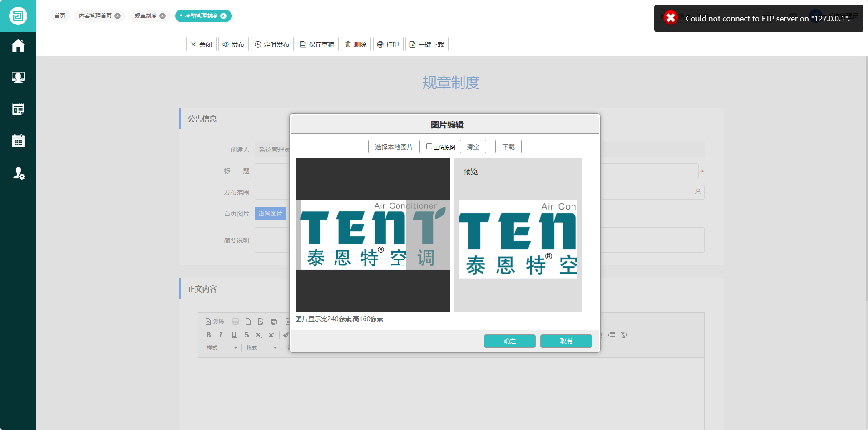Viewport: 868px width, 430px height.
Task: Toggle subscript formatting in editor
Action: point(259,335)
